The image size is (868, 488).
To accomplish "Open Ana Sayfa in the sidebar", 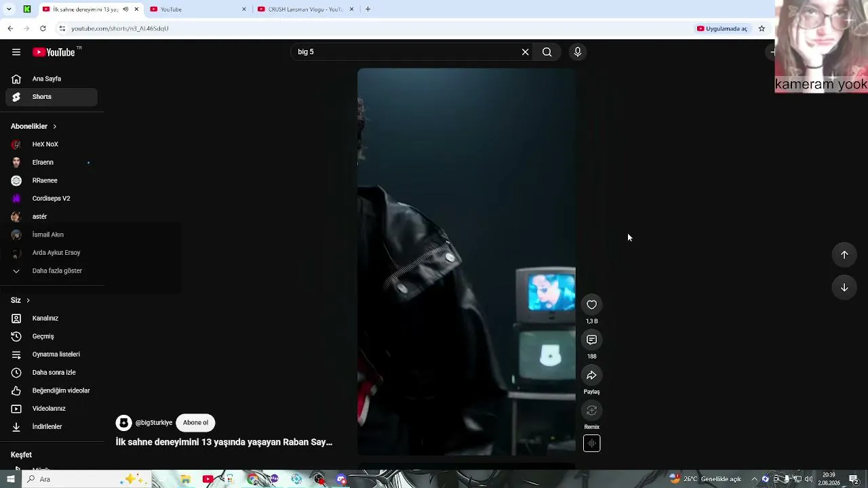I will coord(52,79).
